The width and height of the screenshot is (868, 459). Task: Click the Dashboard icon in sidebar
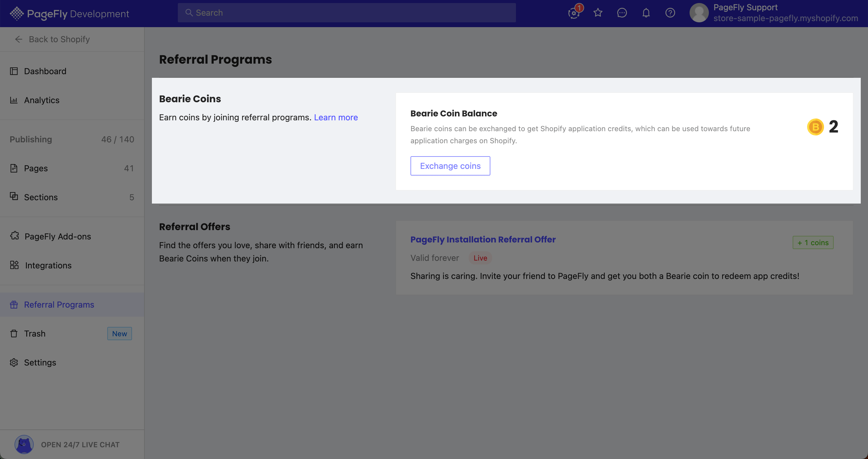pos(14,71)
